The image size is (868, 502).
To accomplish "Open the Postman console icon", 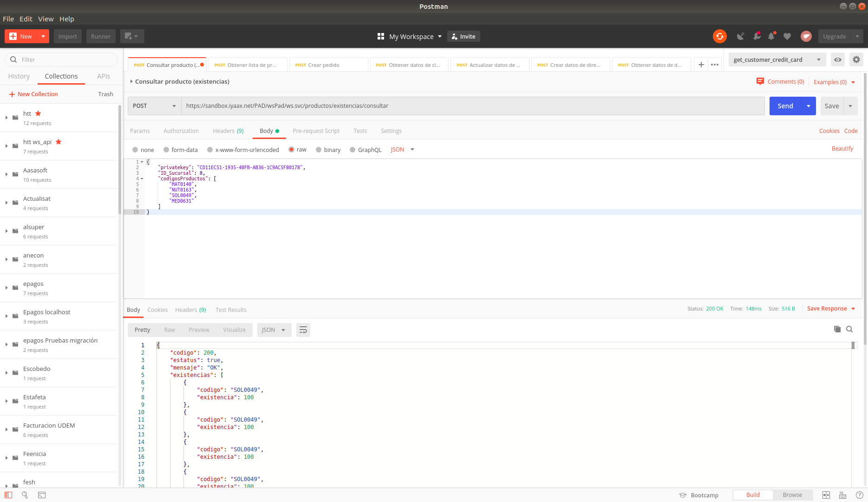I will 42,495.
